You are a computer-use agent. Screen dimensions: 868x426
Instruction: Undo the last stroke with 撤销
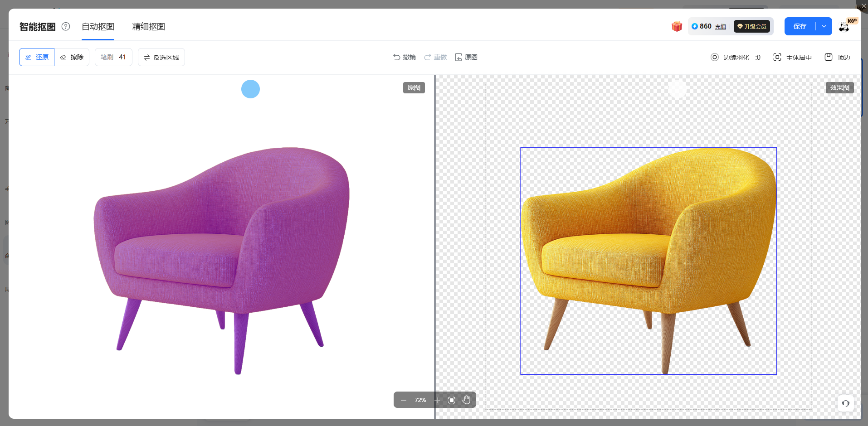pyautogui.click(x=405, y=57)
